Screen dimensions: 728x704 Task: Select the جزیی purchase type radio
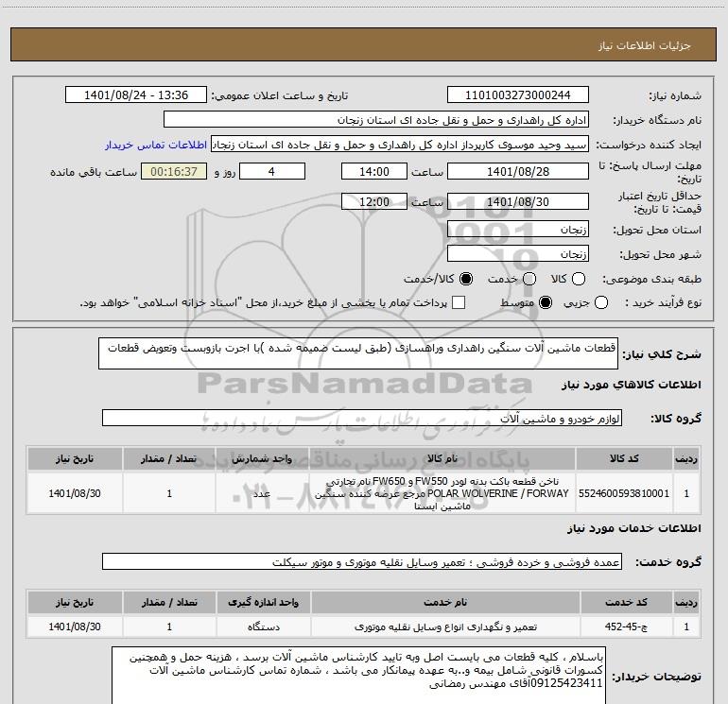point(601,302)
